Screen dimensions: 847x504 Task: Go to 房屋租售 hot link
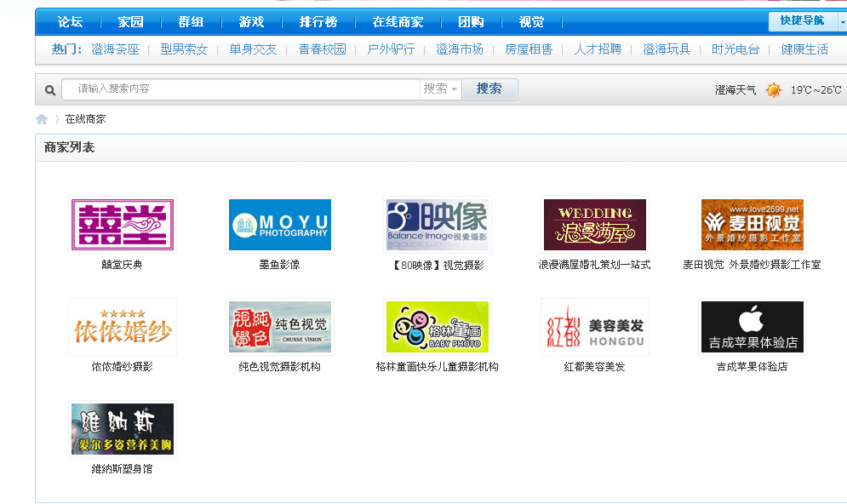click(529, 49)
